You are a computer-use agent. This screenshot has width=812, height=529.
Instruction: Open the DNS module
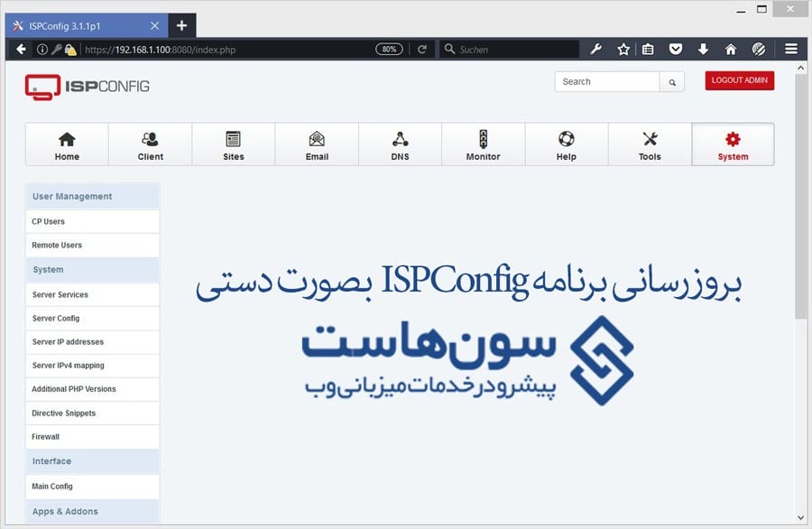click(400, 144)
